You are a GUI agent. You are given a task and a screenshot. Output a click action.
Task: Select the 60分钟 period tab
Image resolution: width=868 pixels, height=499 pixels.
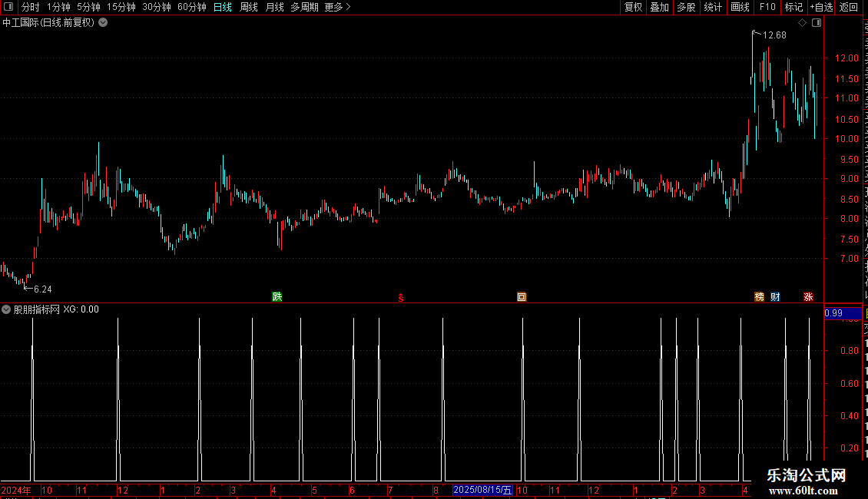click(191, 7)
